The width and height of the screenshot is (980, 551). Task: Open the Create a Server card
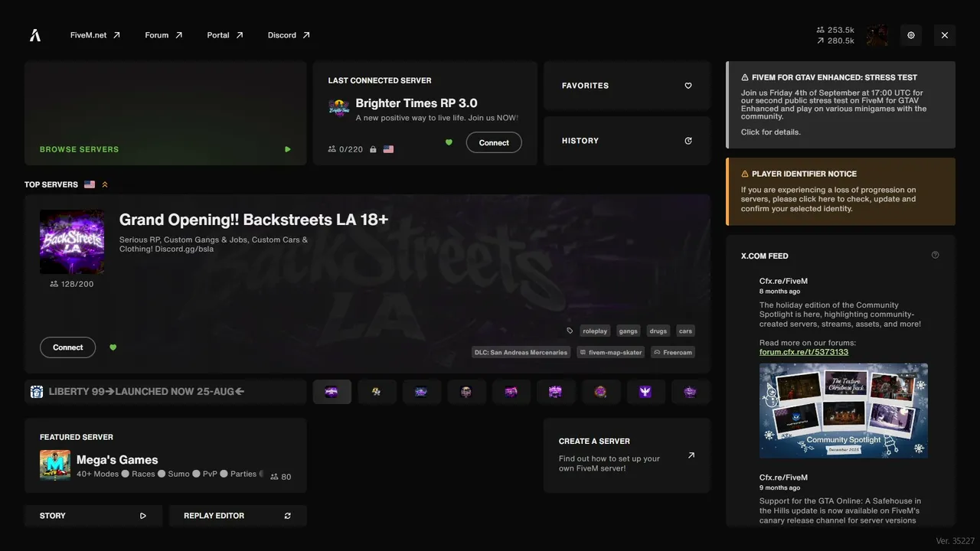click(627, 455)
